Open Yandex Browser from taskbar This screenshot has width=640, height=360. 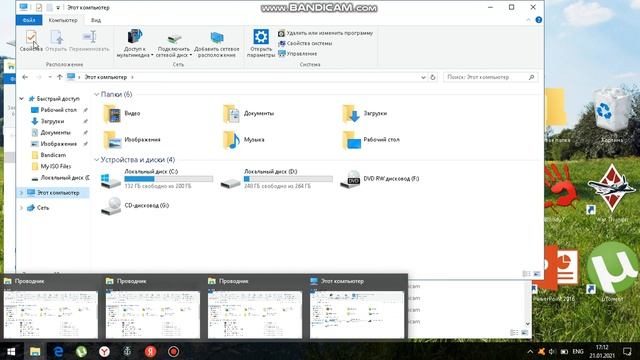[104, 351]
